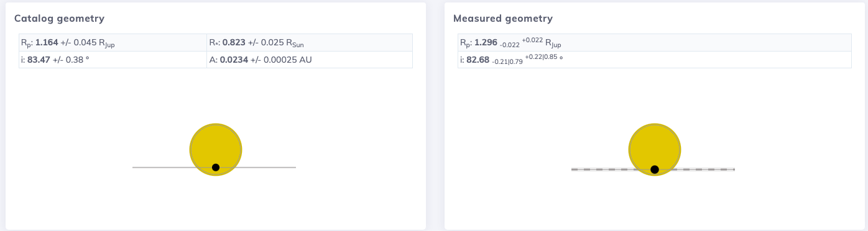Image resolution: width=868 pixels, height=231 pixels.
Task: Select the measured inclination 82.68 row
Action: tap(654, 60)
